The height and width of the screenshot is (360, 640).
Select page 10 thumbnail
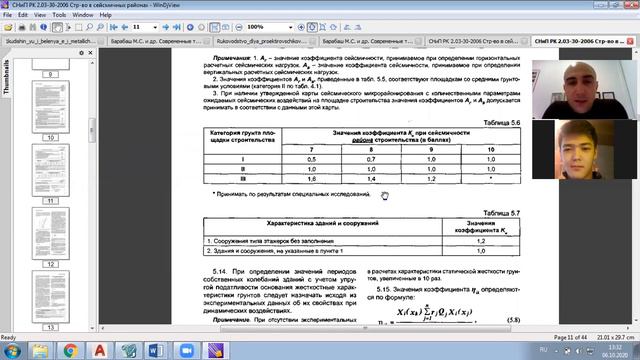(51, 107)
